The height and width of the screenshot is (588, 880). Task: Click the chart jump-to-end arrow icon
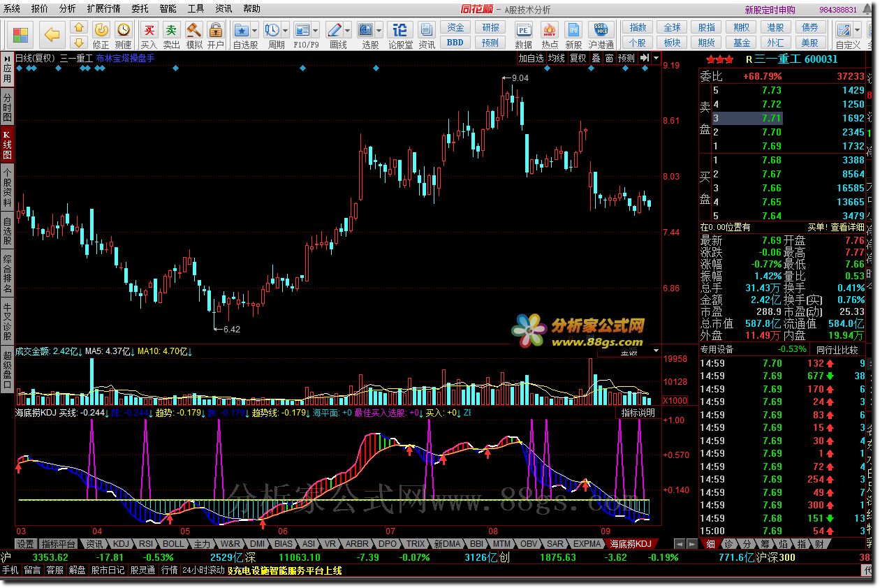tap(645, 58)
